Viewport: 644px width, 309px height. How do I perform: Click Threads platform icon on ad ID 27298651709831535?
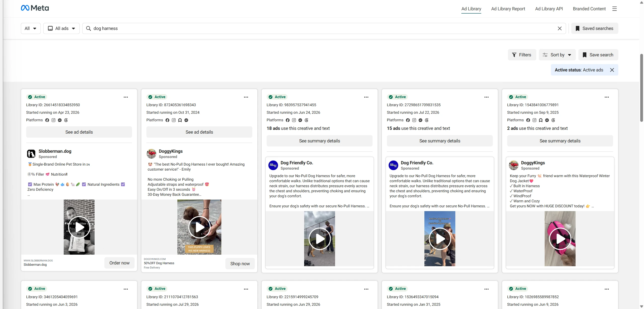coord(427,120)
